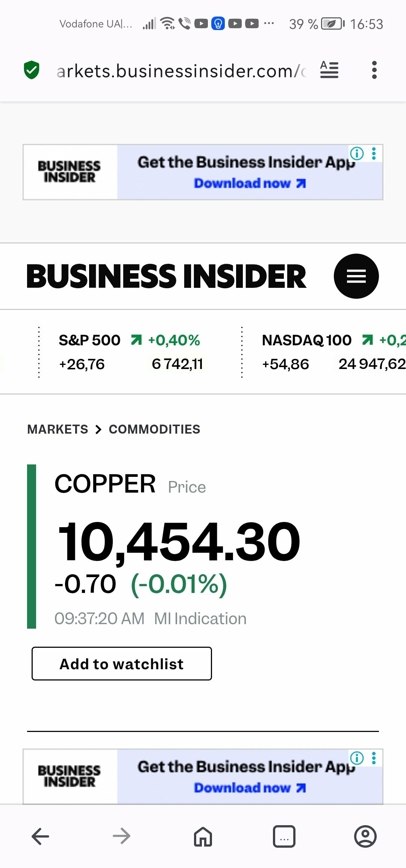This screenshot has height=868, width=406.
Task: Open Business Insider hamburger menu
Action: (356, 276)
